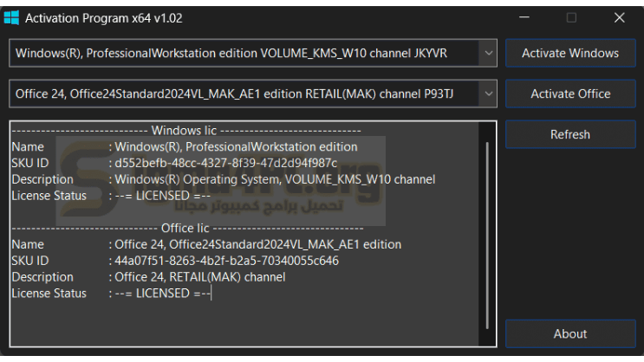Screen dimensions: 644x362
Task: Click the Office SKU ID 44a07f51 value
Action: tap(227, 261)
